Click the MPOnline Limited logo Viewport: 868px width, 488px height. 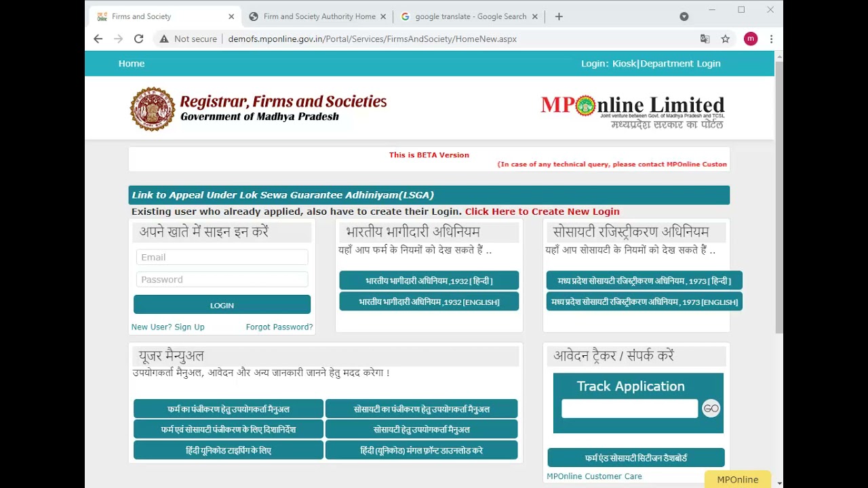(x=633, y=112)
